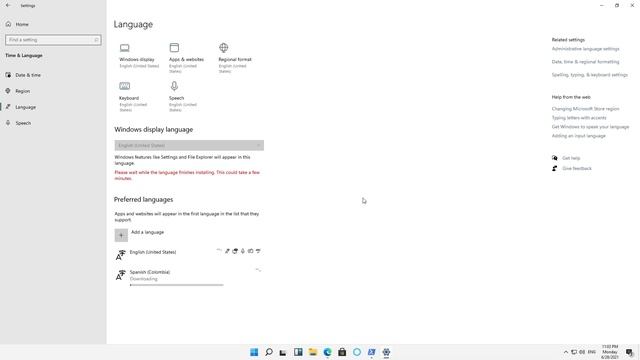640x360 pixels.
Task: Click the text-to-speech icon for English
Action: click(235, 251)
